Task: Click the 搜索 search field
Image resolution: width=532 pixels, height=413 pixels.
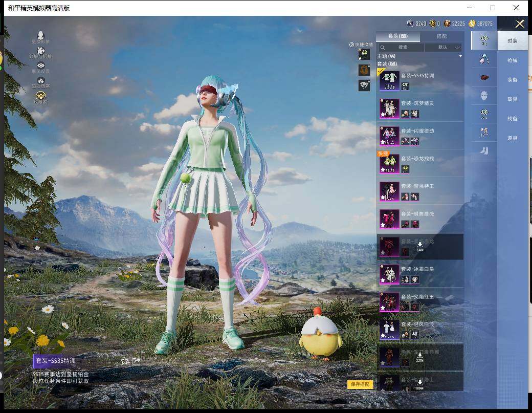Action: click(x=403, y=47)
